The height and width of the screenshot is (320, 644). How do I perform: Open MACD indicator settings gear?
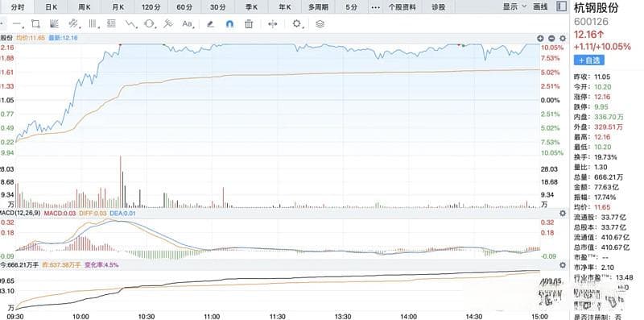(x=563, y=213)
